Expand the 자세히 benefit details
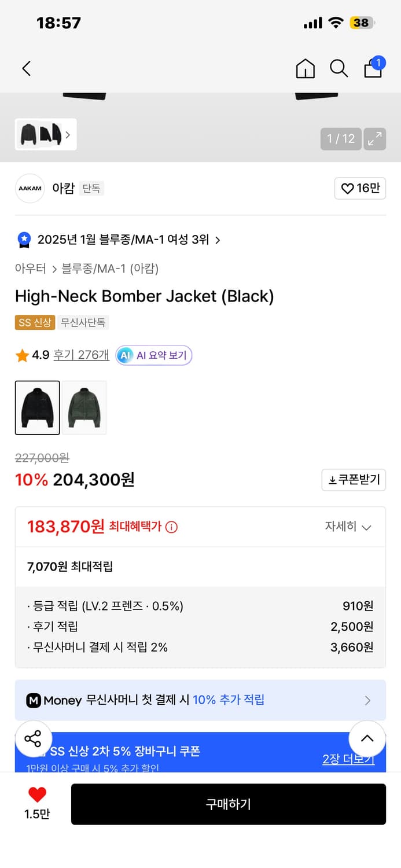Viewport: 401px width, 868px height. 347,527
